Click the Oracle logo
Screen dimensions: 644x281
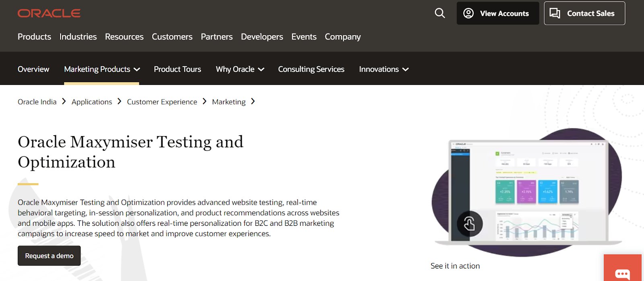coord(49,13)
